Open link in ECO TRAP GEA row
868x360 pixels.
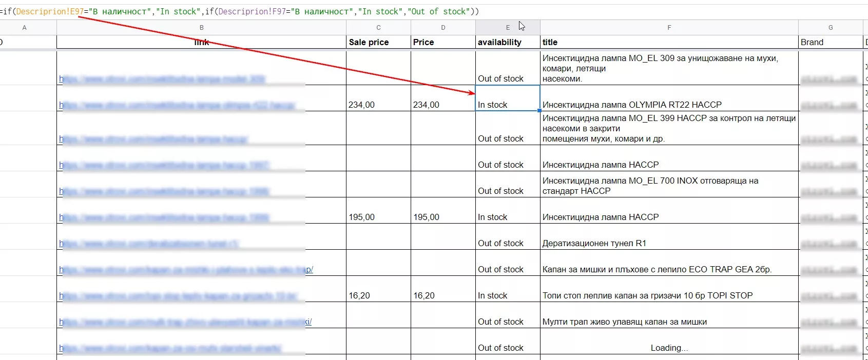[186, 270]
